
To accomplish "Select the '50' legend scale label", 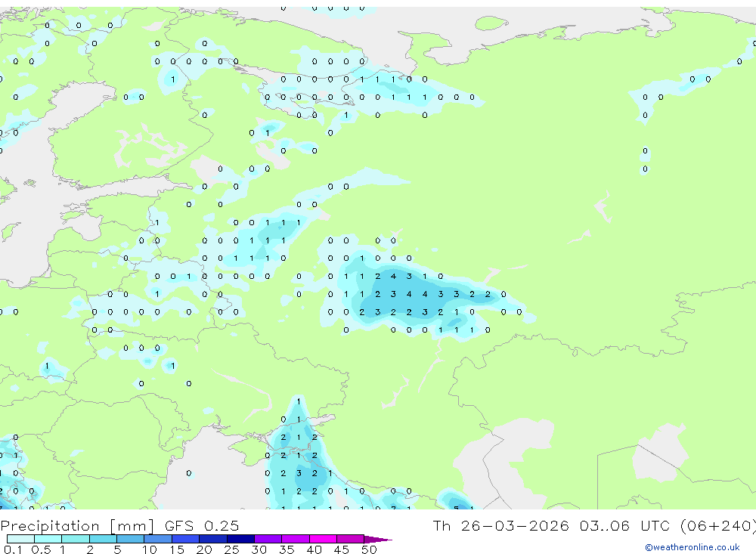I will (x=370, y=549).
